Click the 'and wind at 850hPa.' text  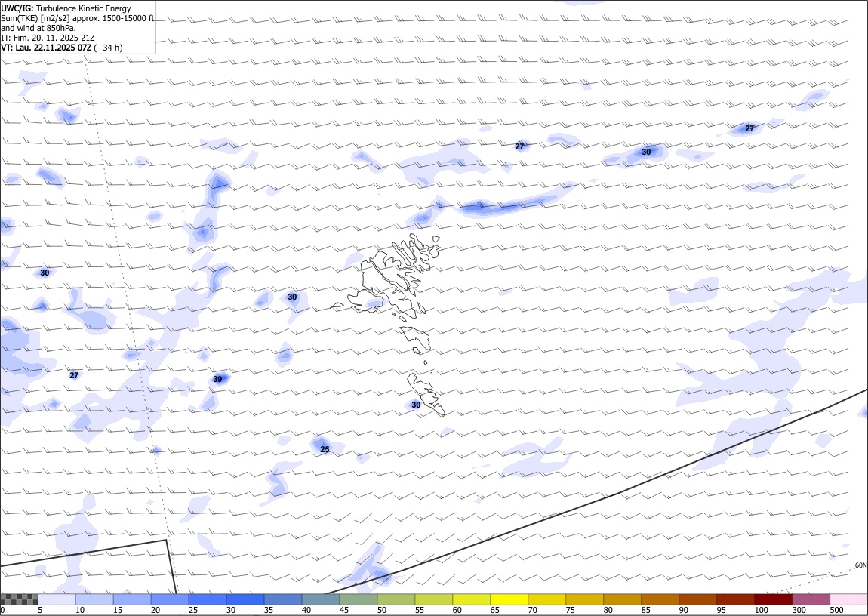(x=38, y=28)
